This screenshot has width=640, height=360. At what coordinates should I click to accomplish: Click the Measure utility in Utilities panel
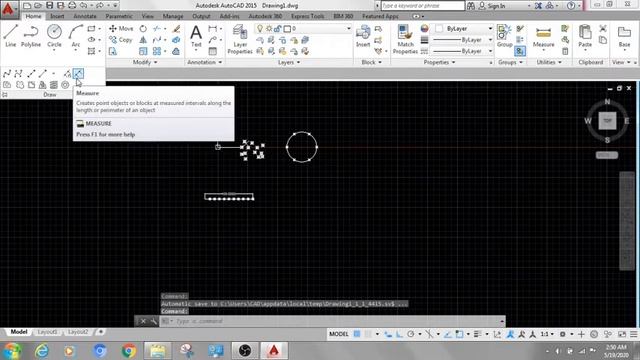543,37
